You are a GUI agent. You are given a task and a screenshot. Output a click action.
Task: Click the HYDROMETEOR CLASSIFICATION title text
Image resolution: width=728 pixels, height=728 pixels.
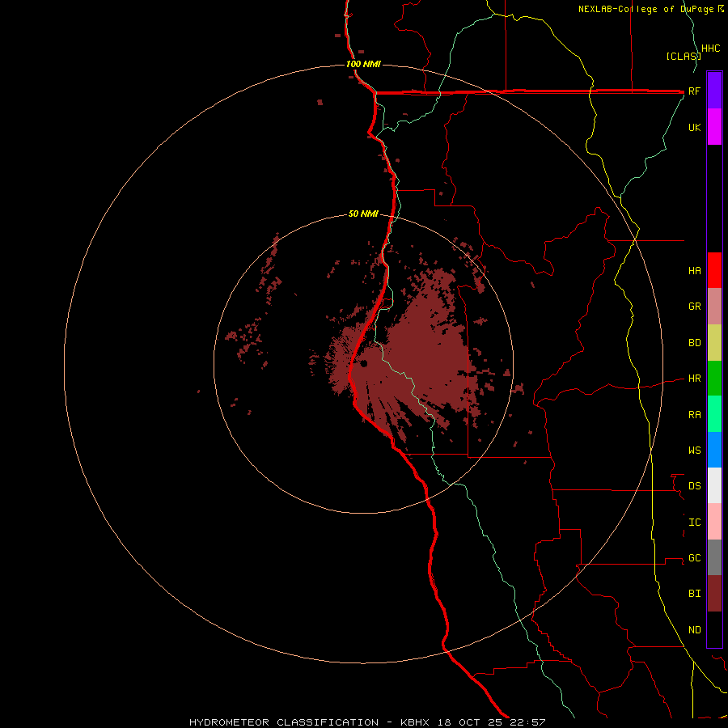pyautogui.click(x=284, y=722)
